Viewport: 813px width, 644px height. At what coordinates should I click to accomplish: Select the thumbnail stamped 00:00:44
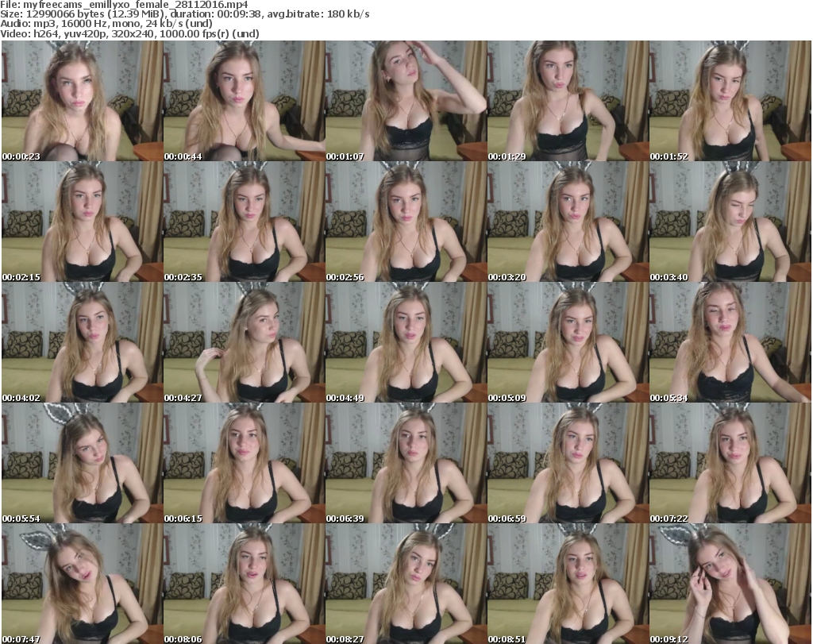(x=245, y=101)
